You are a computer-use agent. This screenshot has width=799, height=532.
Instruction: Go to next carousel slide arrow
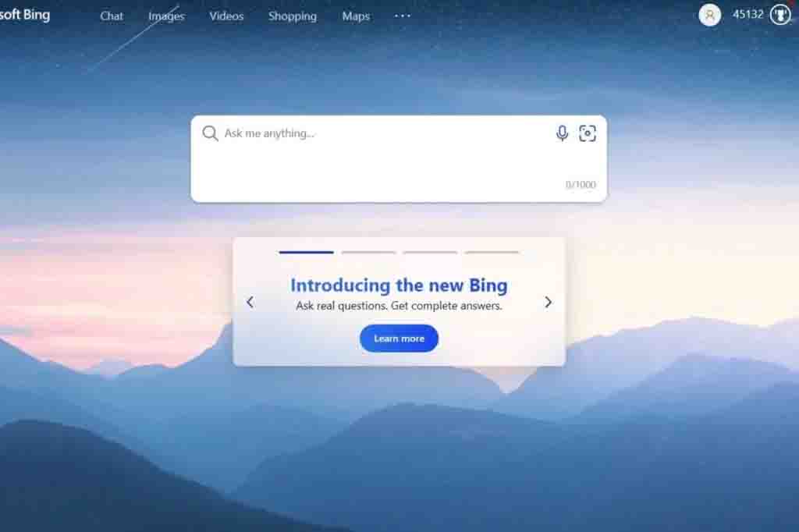coord(548,302)
